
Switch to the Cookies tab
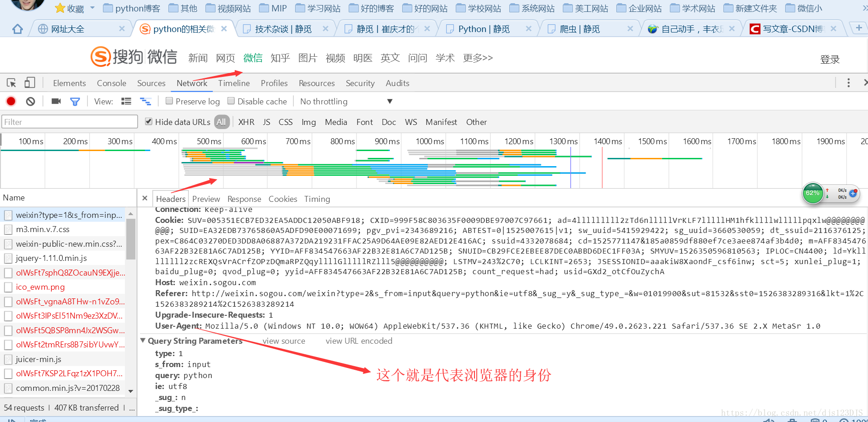(x=283, y=199)
